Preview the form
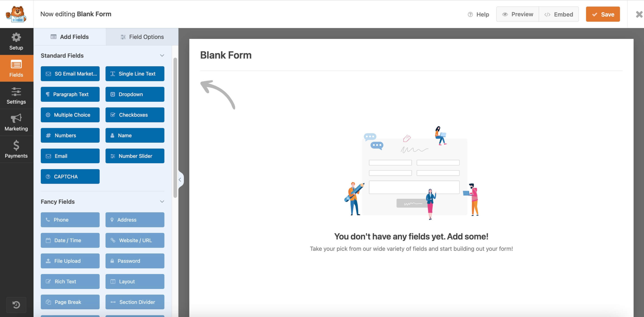Screen dimensions: 644x317 (x=518, y=14)
